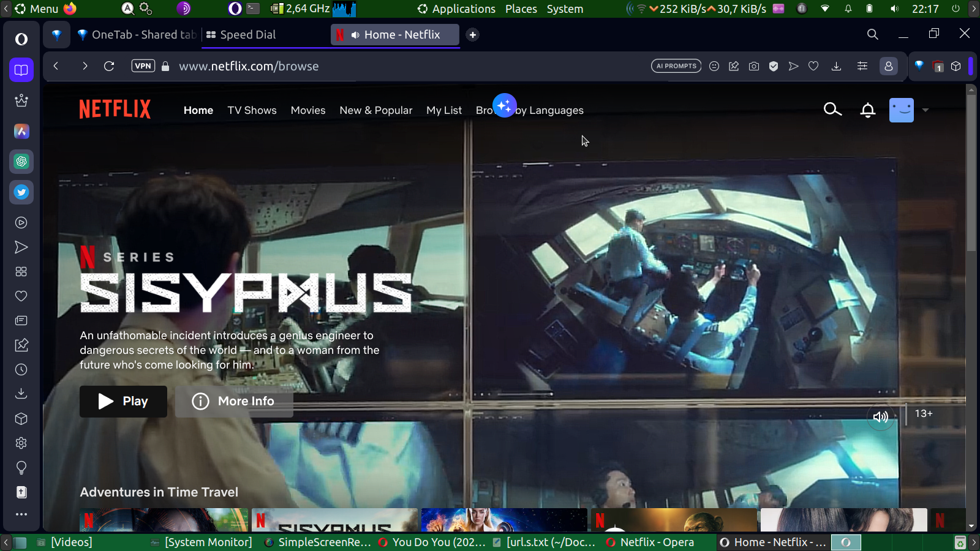The image size is (980, 551).
Task: Open the system volume speaker icon
Action: click(894, 9)
